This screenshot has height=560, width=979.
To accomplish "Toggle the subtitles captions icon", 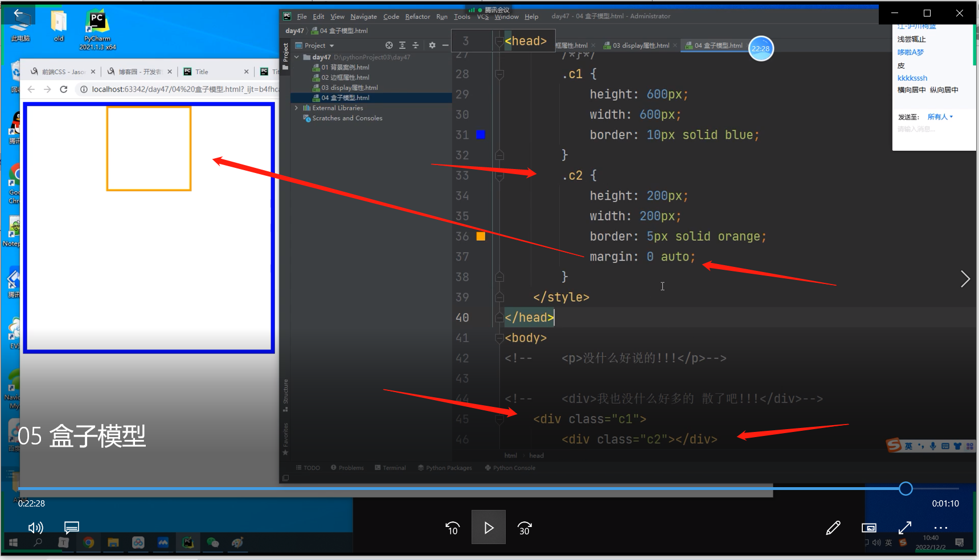I will (x=72, y=528).
